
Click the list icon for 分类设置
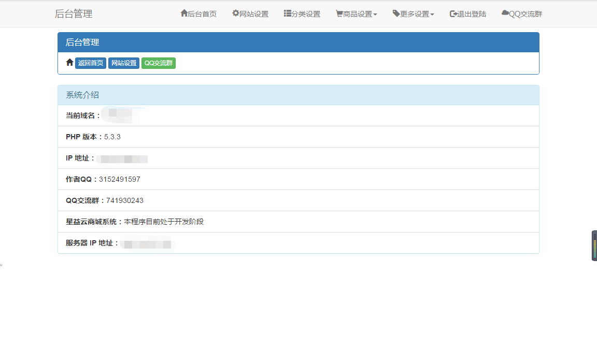[x=288, y=13]
